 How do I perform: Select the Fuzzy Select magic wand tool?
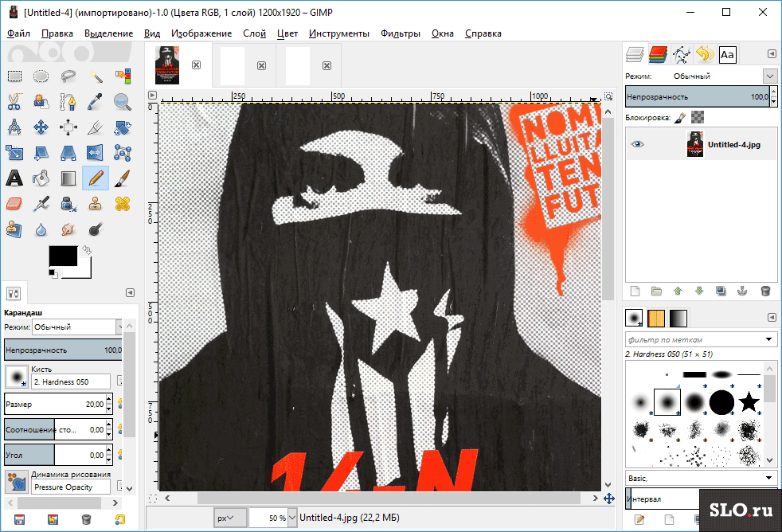tap(95, 76)
